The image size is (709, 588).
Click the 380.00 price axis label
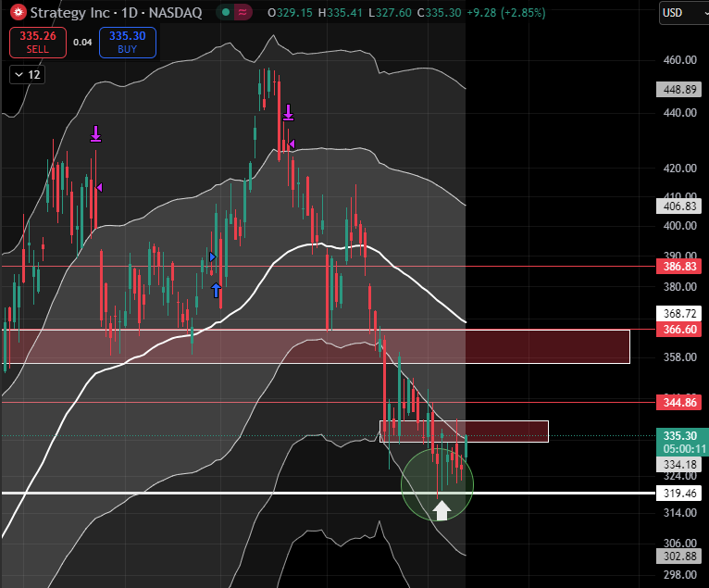coord(679,286)
